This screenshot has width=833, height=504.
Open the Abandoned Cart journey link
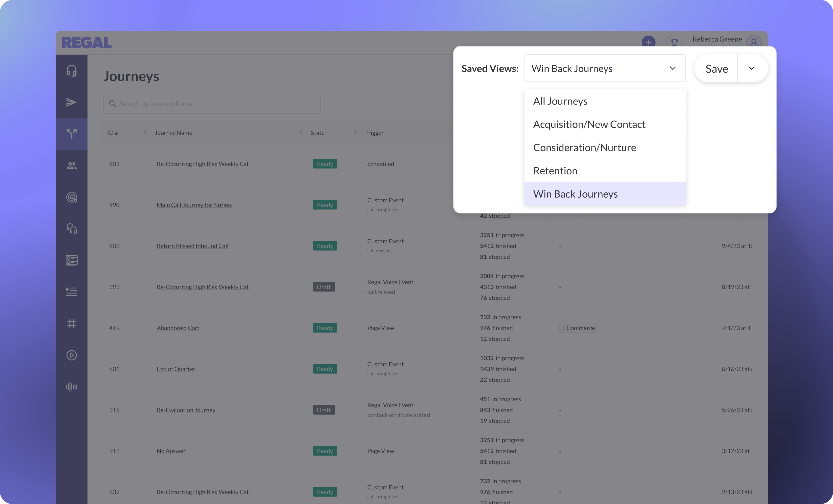point(178,328)
